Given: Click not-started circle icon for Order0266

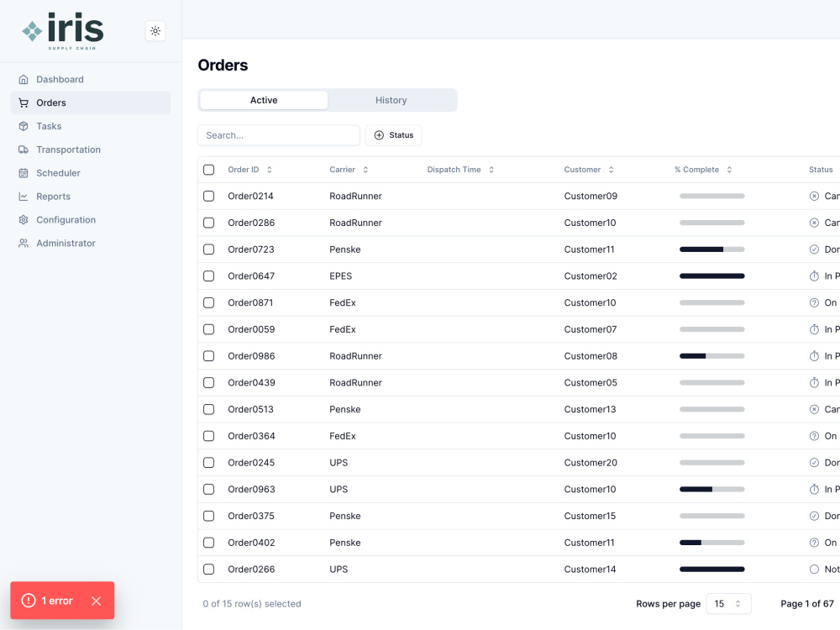Looking at the screenshot, I should click(814, 570).
